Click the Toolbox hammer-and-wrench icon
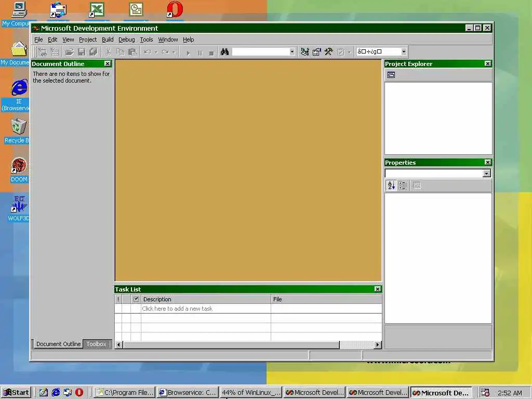 coord(328,52)
